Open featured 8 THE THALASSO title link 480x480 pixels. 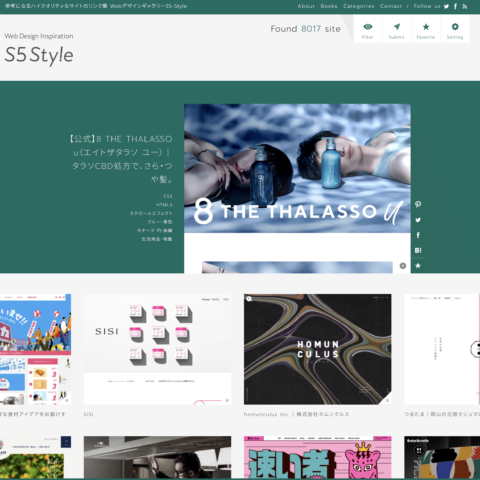122,159
